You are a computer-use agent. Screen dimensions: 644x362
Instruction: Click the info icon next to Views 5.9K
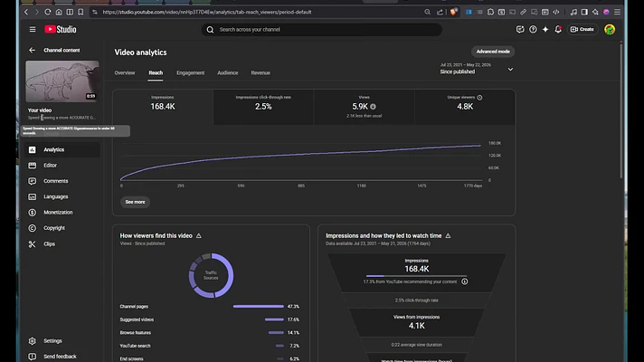pyautogui.click(x=373, y=107)
